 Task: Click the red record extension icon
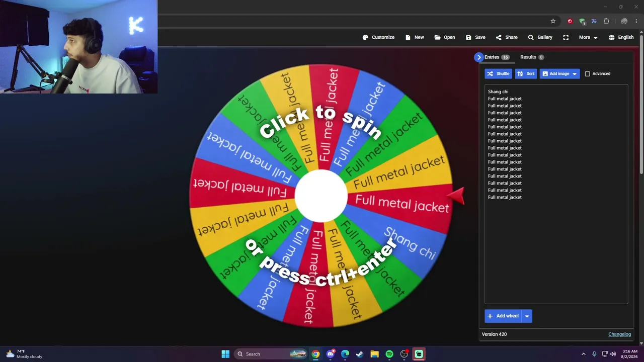tap(570, 21)
